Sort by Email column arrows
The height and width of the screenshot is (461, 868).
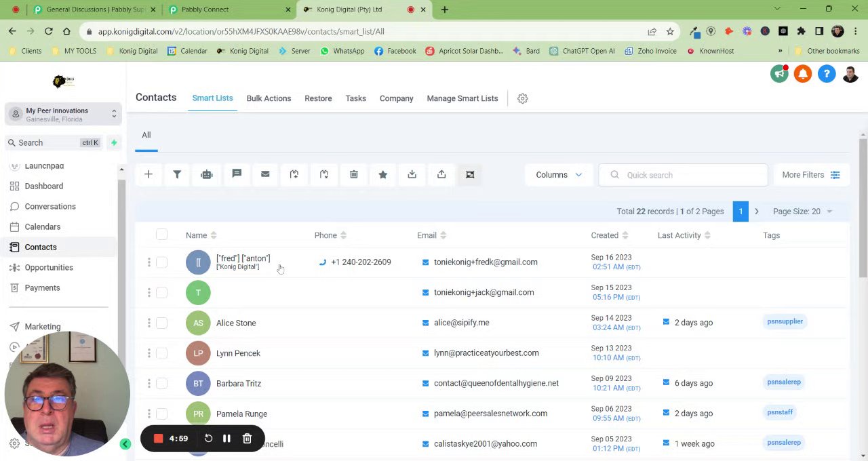pyautogui.click(x=443, y=235)
